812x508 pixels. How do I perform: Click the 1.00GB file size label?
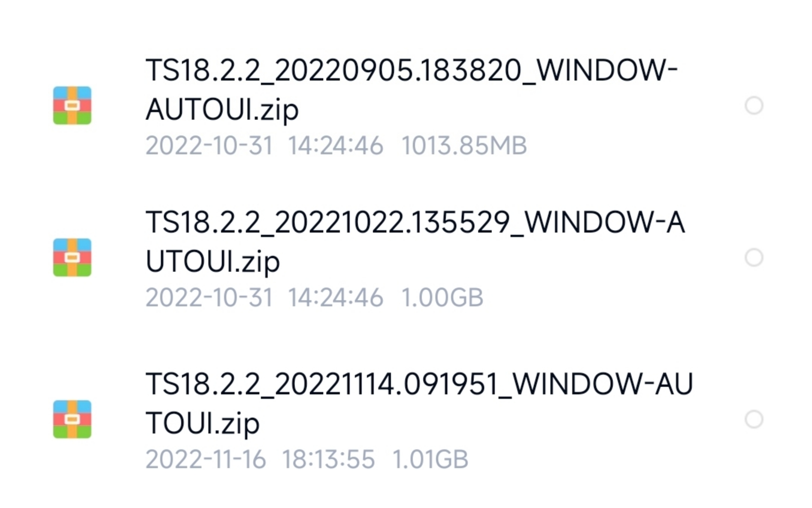[442, 297]
